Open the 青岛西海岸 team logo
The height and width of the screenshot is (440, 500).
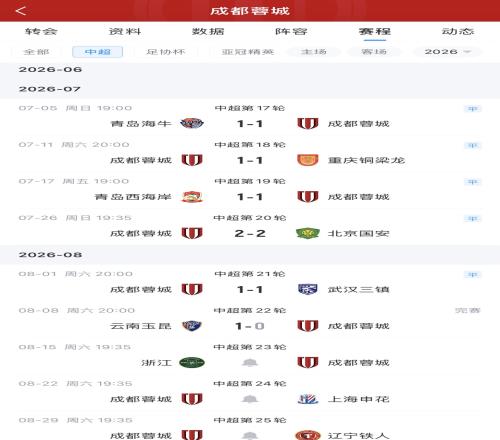[192, 197]
